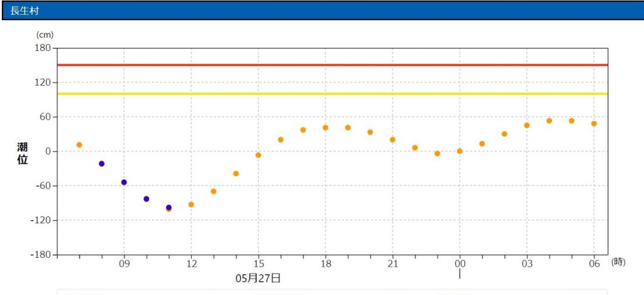Select the (cm) unit label
Image resolution: width=644 pixels, height=295 pixels.
click(x=45, y=35)
